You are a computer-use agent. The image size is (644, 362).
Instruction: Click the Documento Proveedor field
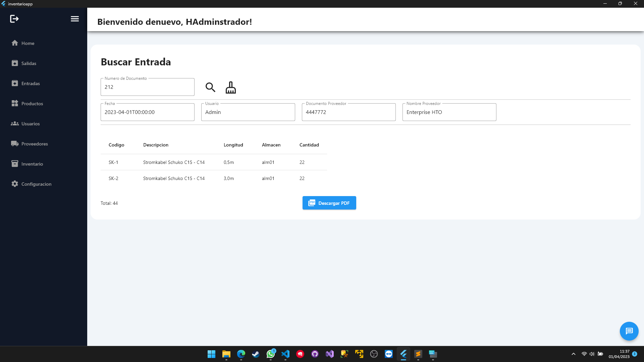click(x=349, y=112)
